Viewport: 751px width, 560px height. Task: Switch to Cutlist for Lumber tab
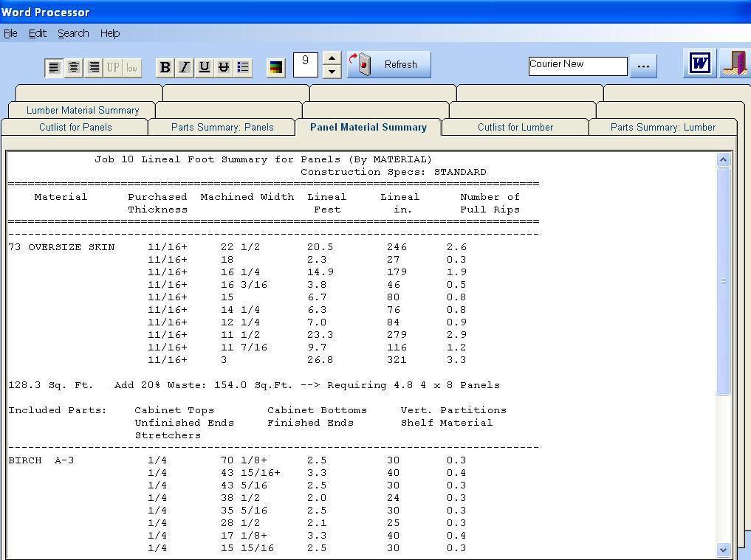(x=515, y=128)
